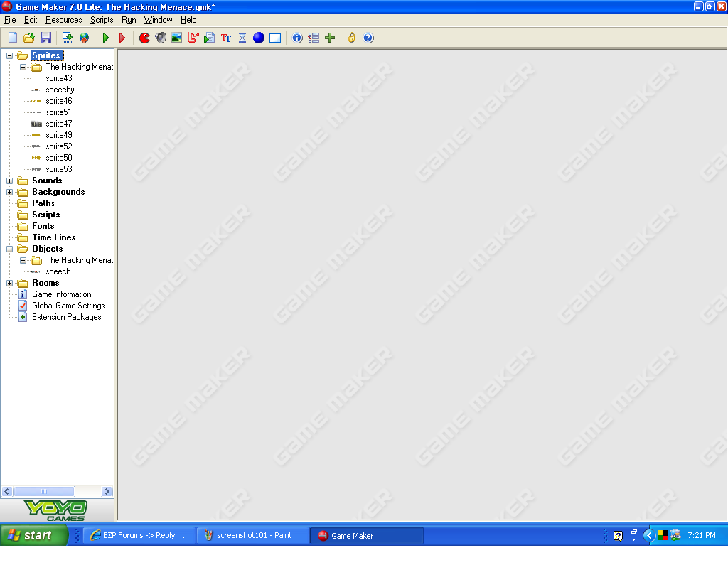This screenshot has width=728, height=565.
Task: Open the Scripts menu
Action: pos(102,20)
